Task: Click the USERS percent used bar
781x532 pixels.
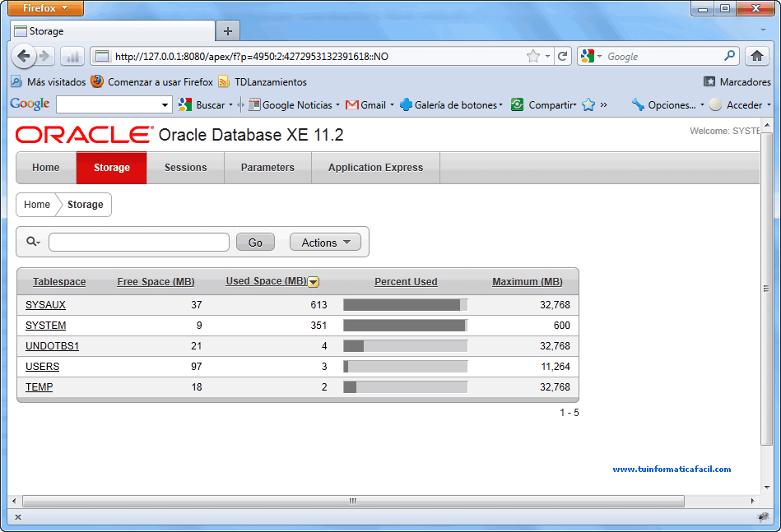Action: tap(406, 367)
